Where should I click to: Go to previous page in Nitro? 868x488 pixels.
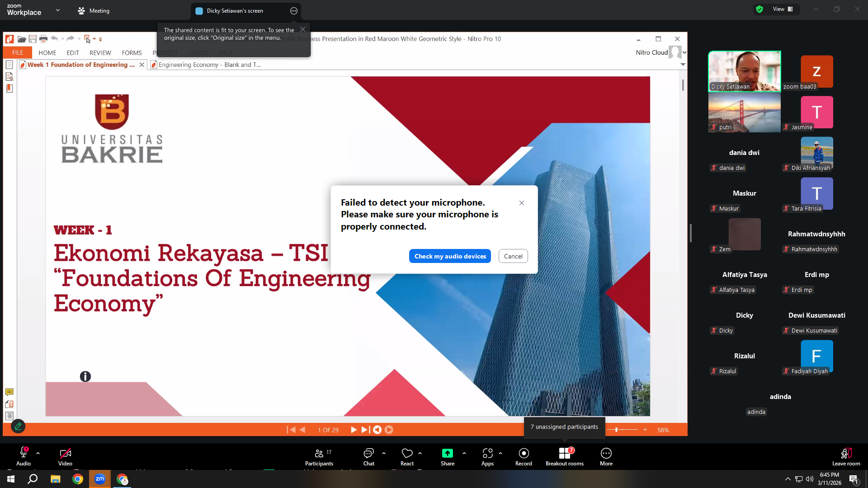(x=302, y=430)
